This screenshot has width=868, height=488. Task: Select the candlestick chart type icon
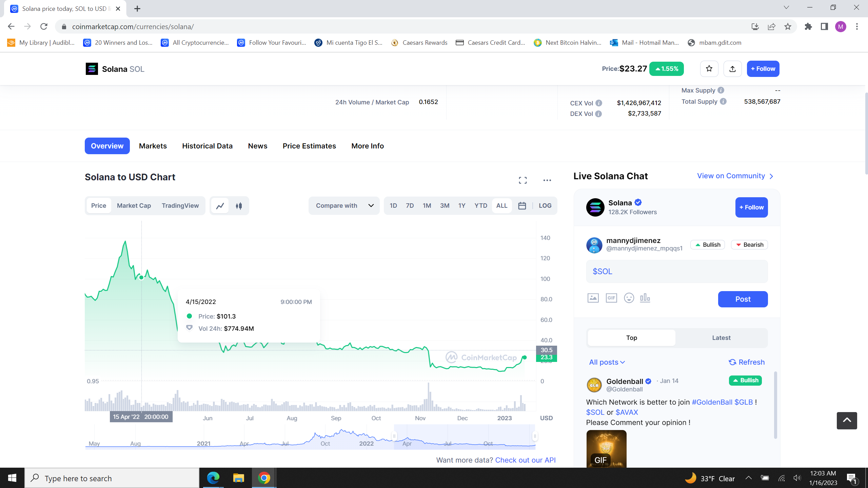pyautogui.click(x=239, y=206)
